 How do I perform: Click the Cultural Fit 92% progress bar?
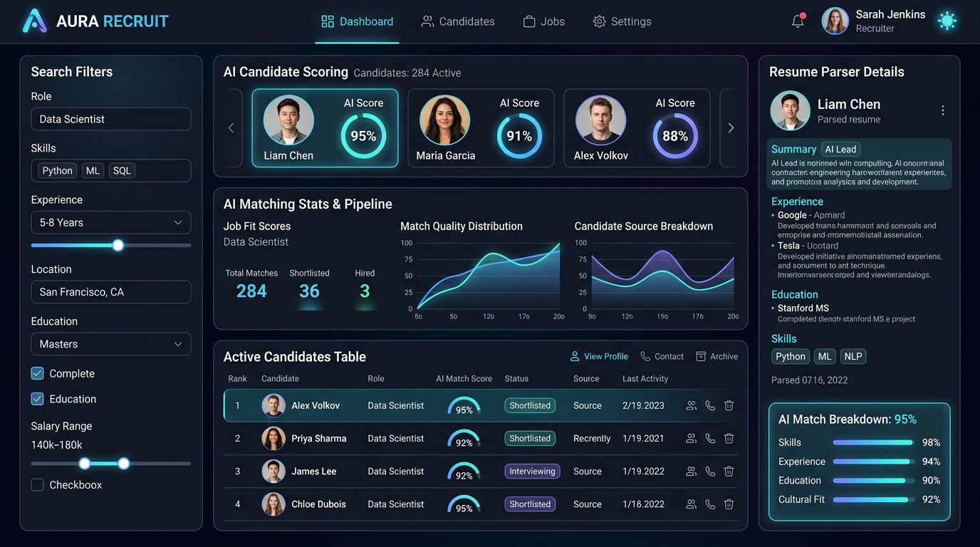click(x=873, y=499)
